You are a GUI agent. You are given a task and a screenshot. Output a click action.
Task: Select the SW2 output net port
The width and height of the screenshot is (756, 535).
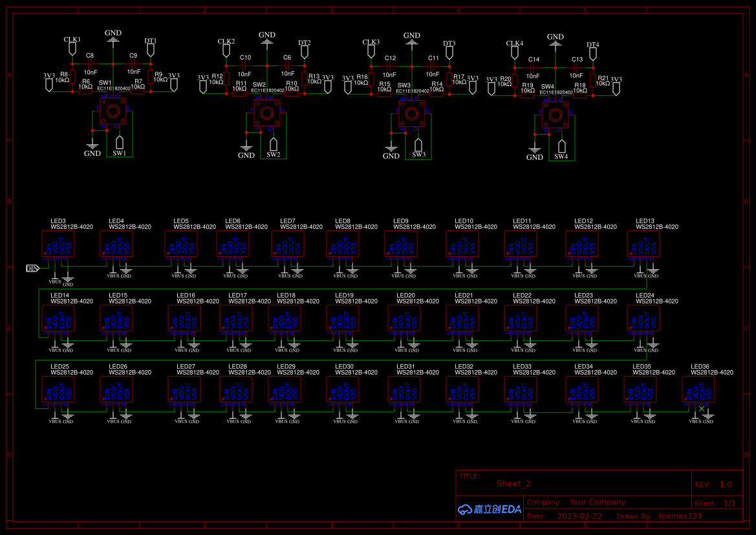tap(274, 144)
